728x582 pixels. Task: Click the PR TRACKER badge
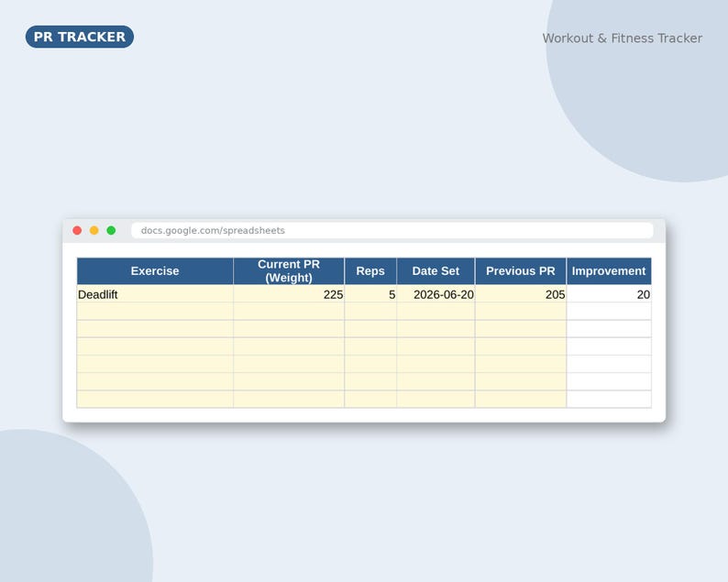point(80,37)
